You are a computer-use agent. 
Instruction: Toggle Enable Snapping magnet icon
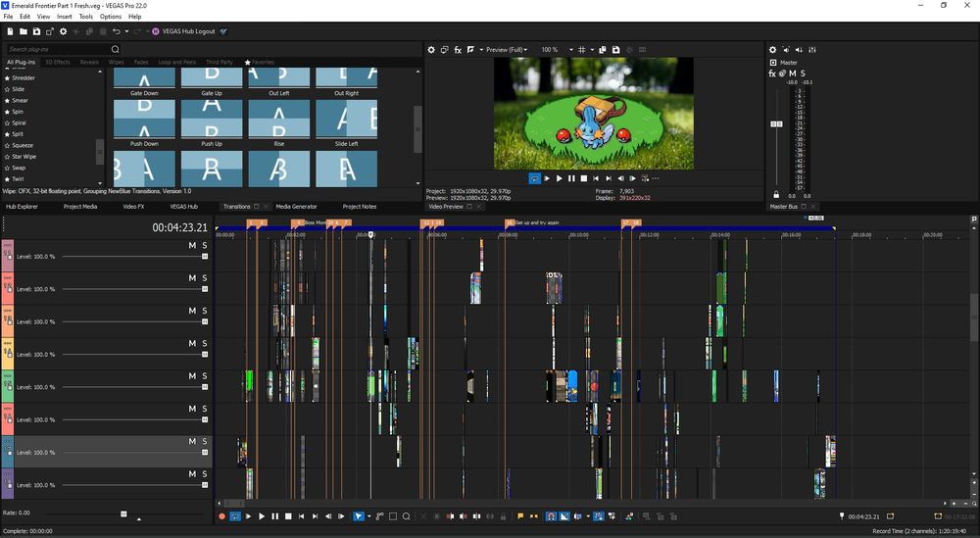551,516
